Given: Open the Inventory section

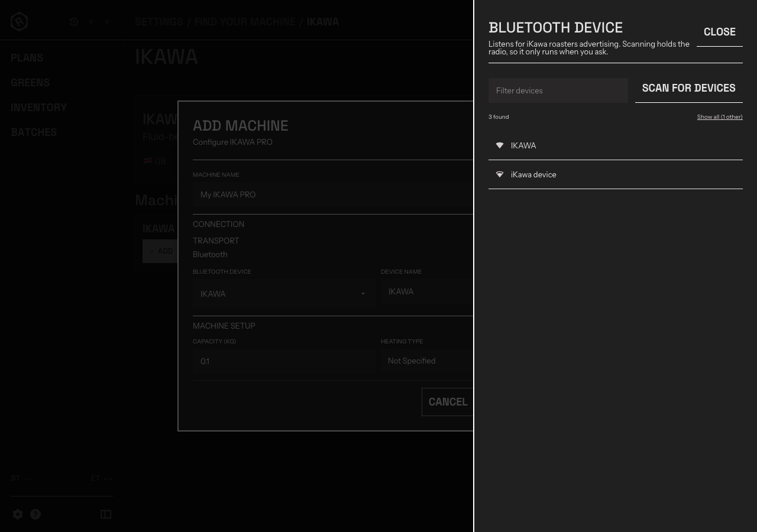Looking at the screenshot, I should (x=39, y=107).
